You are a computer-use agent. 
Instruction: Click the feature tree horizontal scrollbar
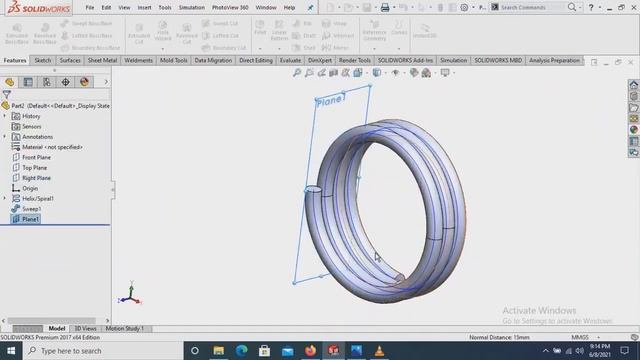tap(51, 321)
